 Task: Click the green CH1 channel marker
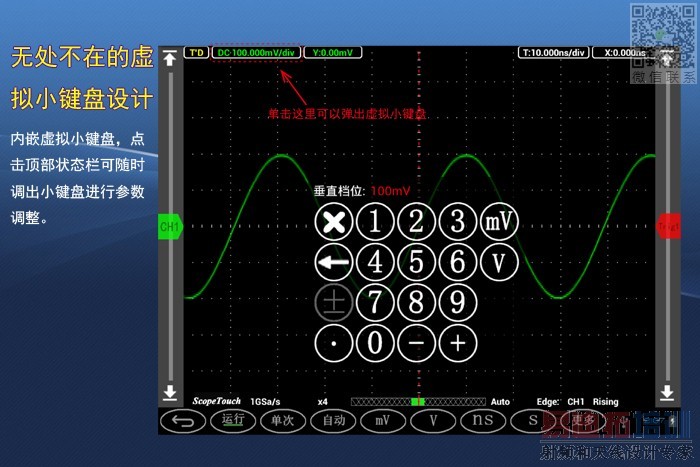170,227
